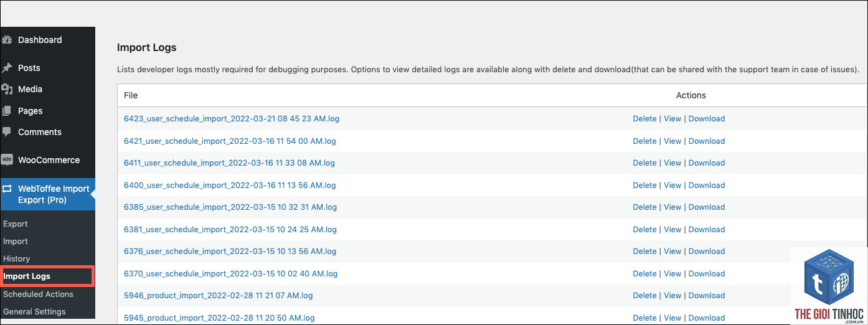This screenshot has height=325, width=868.
Task: View the 6370_user_schedule_import log
Action: (672, 273)
